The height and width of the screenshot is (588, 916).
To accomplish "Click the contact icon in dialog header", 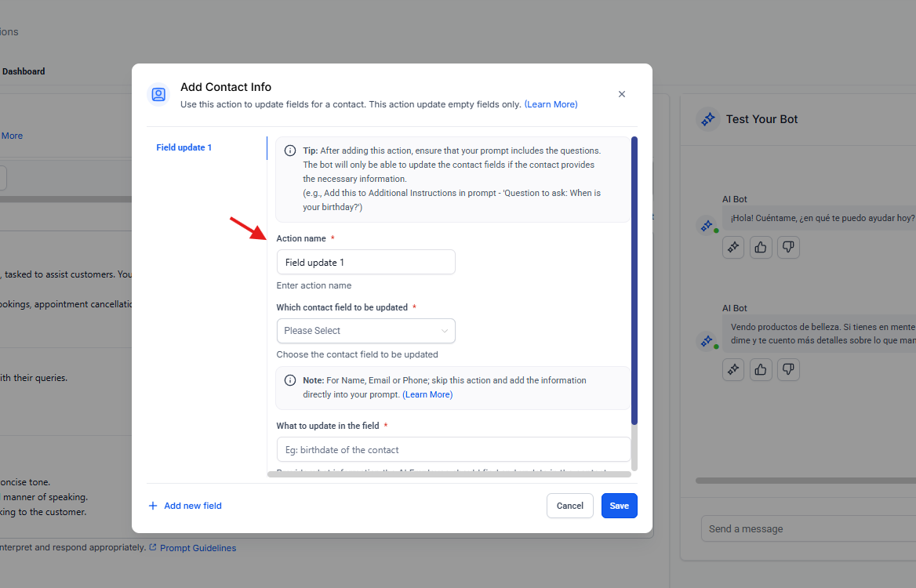I will [158, 95].
